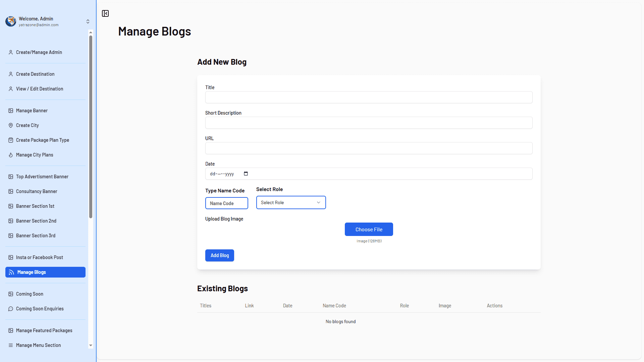Go to View / Edit Destination

tap(40, 89)
